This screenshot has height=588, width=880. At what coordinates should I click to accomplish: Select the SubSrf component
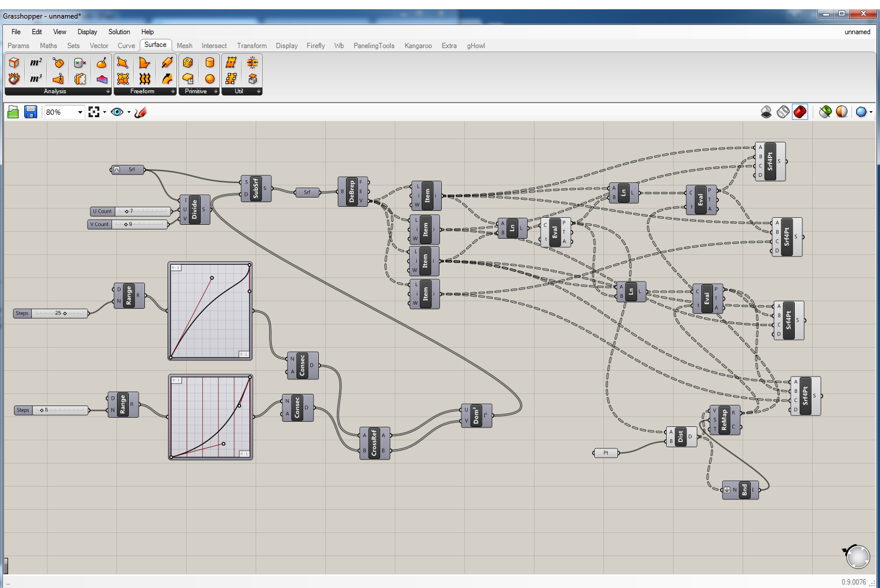[x=256, y=188]
